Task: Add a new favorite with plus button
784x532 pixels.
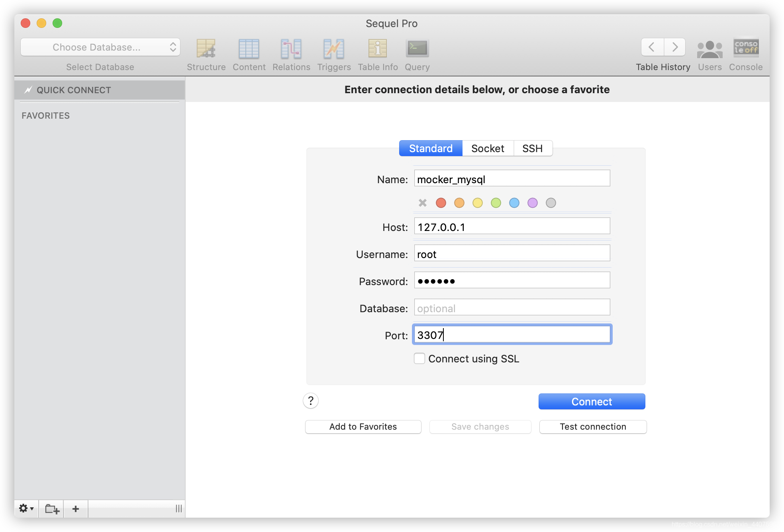Action: [x=76, y=509]
